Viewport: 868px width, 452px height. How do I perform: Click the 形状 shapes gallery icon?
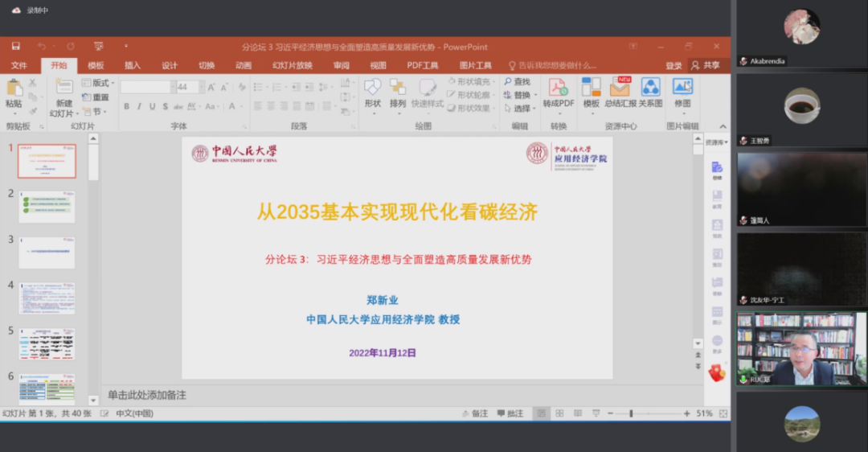(372, 88)
